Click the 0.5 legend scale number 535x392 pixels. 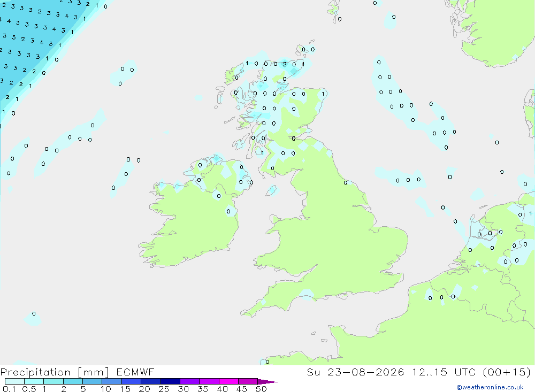[x=29, y=389]
